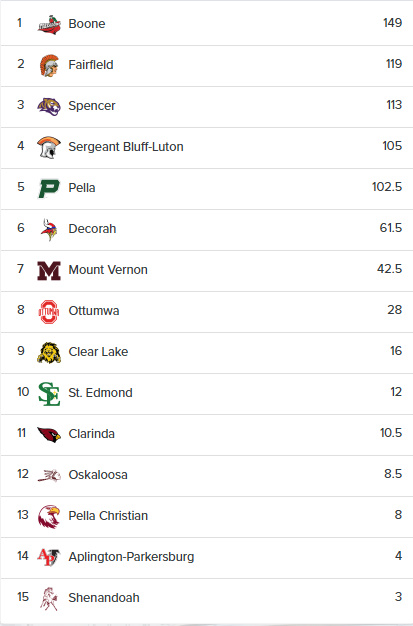Click the Shenandoah mustang logo

coord(49,598)
